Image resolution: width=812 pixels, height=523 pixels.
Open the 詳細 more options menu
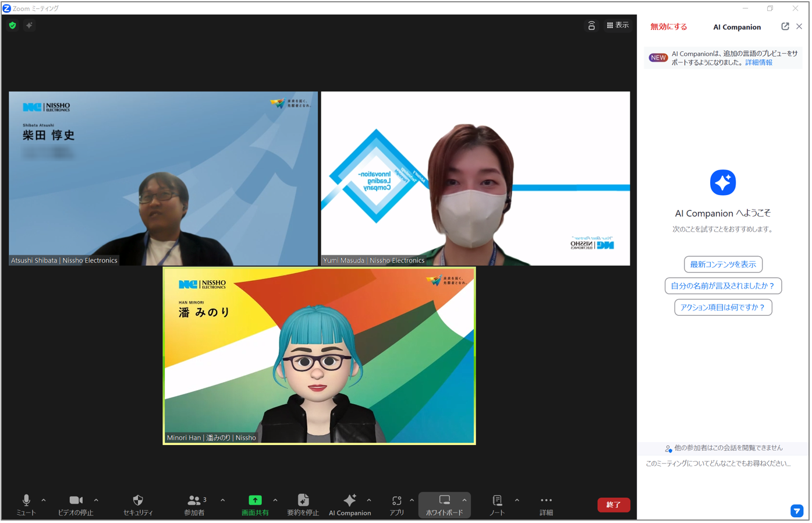(x=546, y=505)
